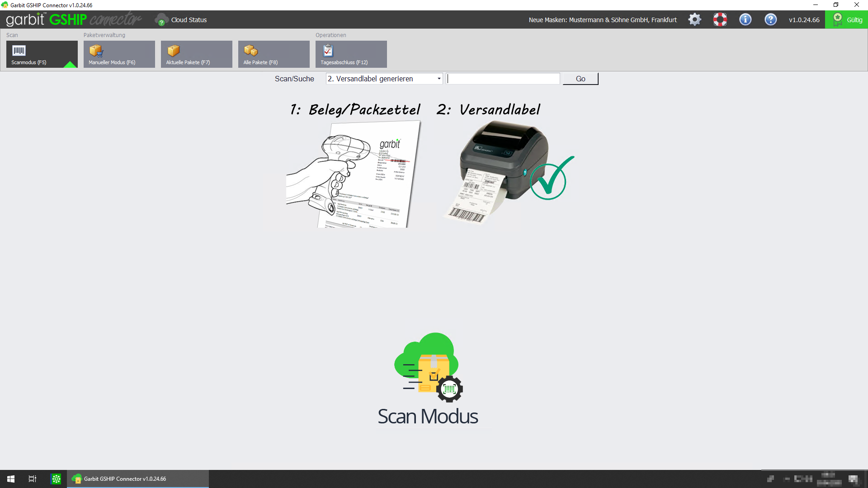
Task: Select Garbit GSHIP Connector taskbar entry
Action: 138,479
